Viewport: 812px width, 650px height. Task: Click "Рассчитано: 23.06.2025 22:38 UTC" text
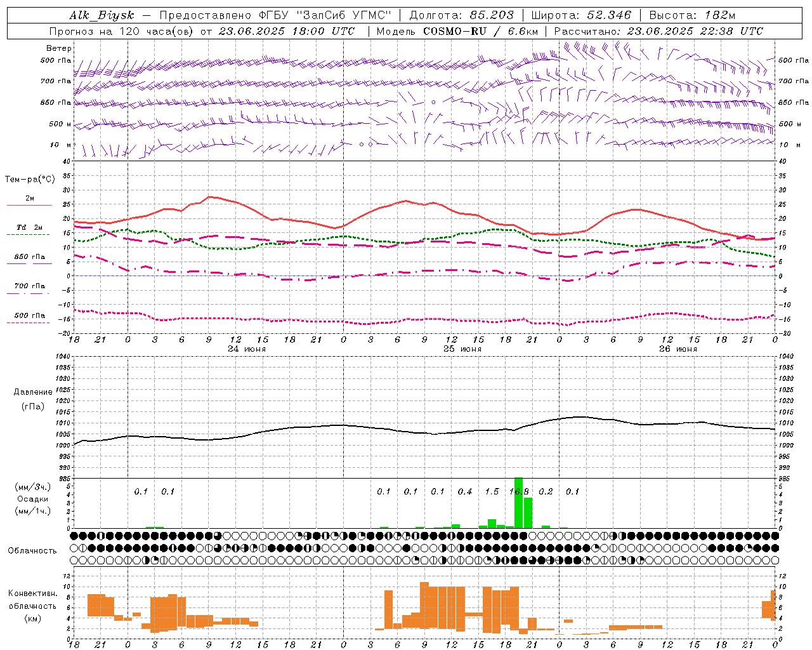pos(658,31)
